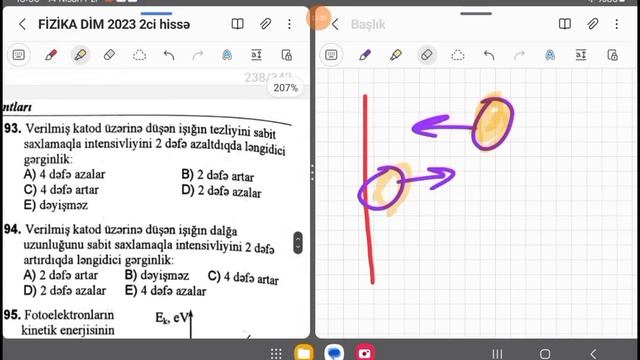
Task: Click question number 95.
Action: 13,315
